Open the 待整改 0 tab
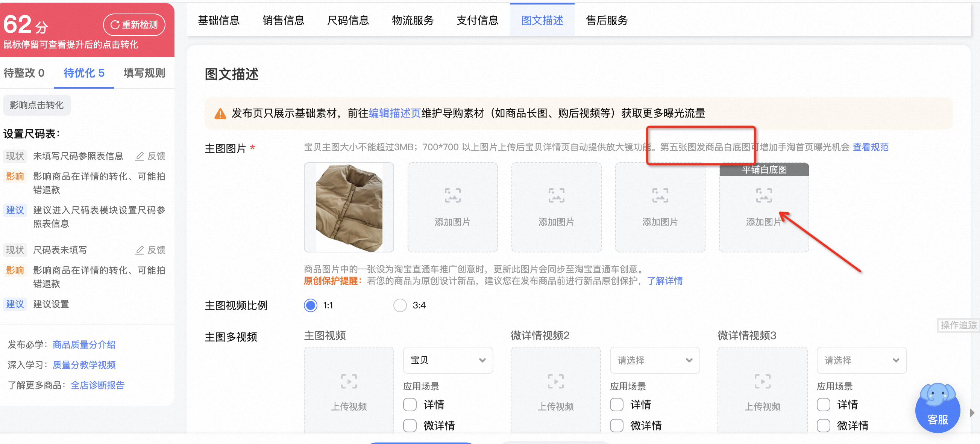 click(x=24, y=73)
